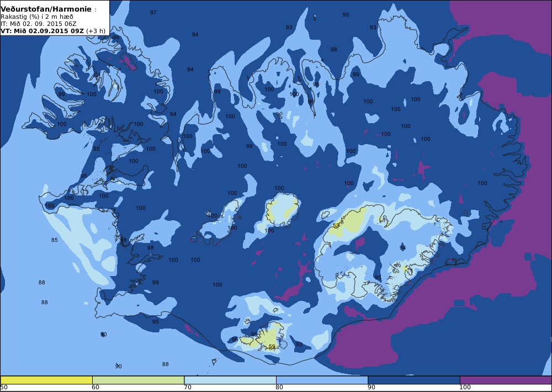Click the legend scale label '80'
The width and height of the screenshot is (552, 392).
pyautogui.click(x=279, y=388)
